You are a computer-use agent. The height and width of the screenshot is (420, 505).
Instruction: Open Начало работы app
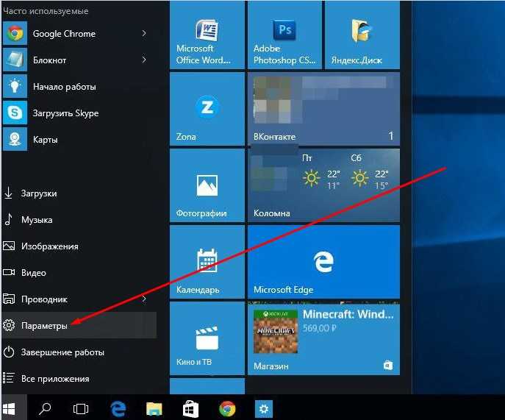(x=79, y=86)
